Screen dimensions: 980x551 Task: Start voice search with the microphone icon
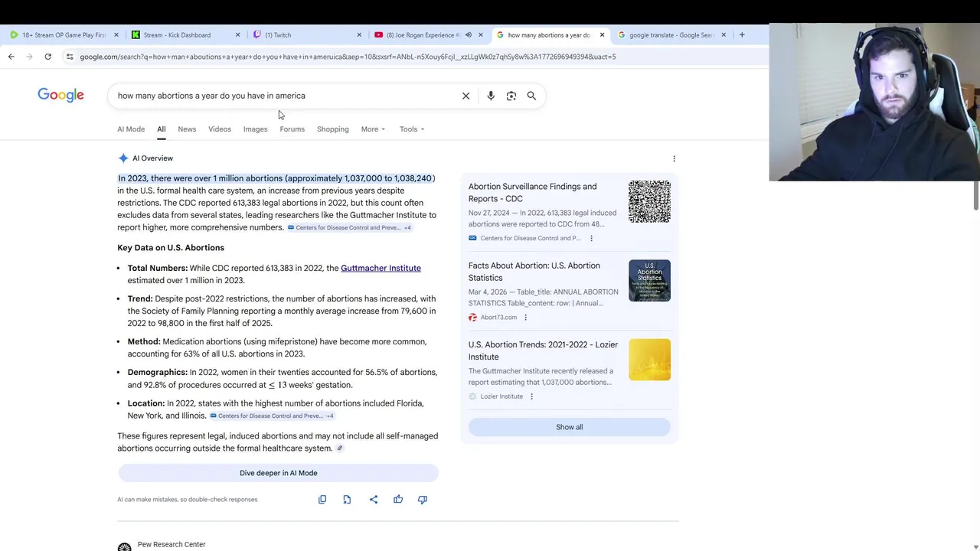point(491,96)
